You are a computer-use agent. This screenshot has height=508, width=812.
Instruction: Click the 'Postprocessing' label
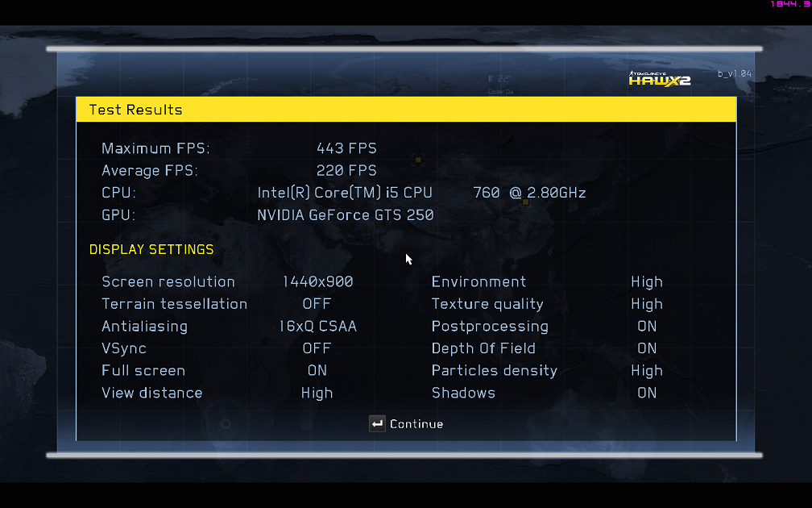tap(490, 327)
